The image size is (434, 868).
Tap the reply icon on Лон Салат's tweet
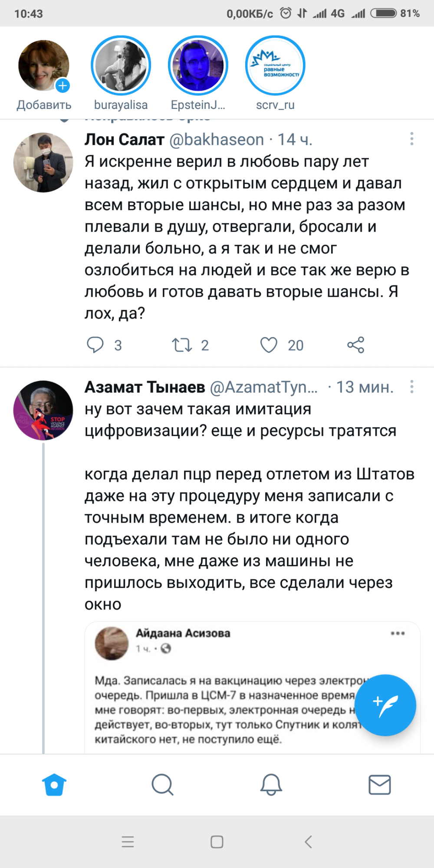(95, 345)
